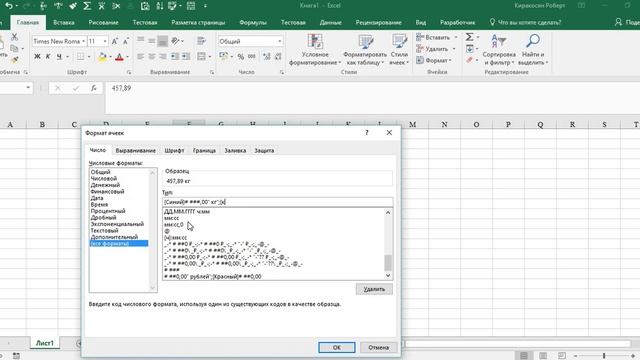Open Find & Select (Найти и выделить)
This screenshot has height=360, width=640.
533,50
